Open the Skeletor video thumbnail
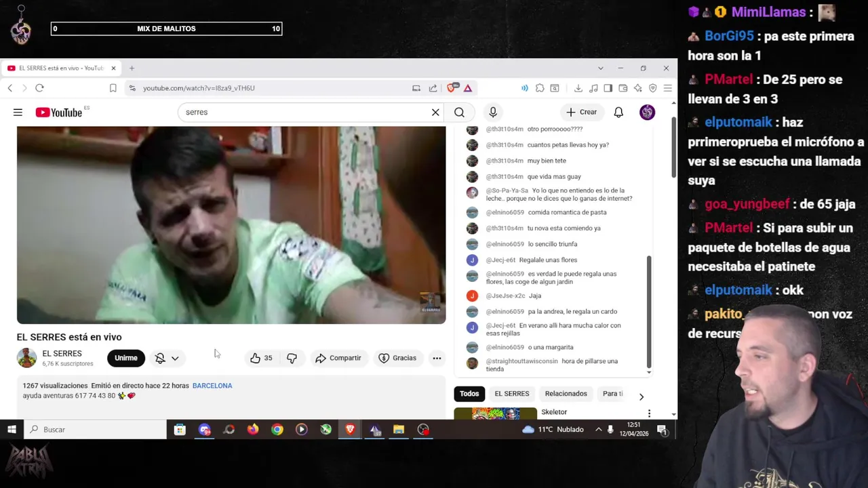868x488 pixels. click(495, 413)
